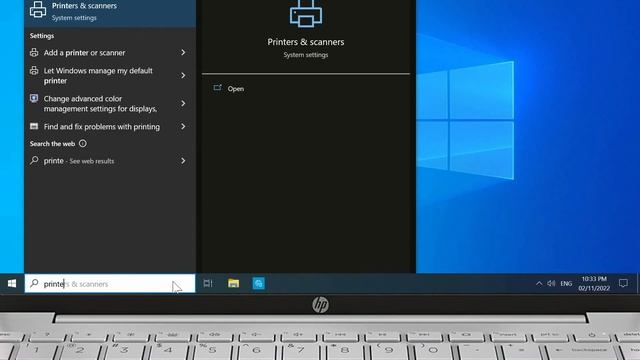Expand arrow for Find and fix printing problems
The image size is (640, 360).
tap(183, 127)
